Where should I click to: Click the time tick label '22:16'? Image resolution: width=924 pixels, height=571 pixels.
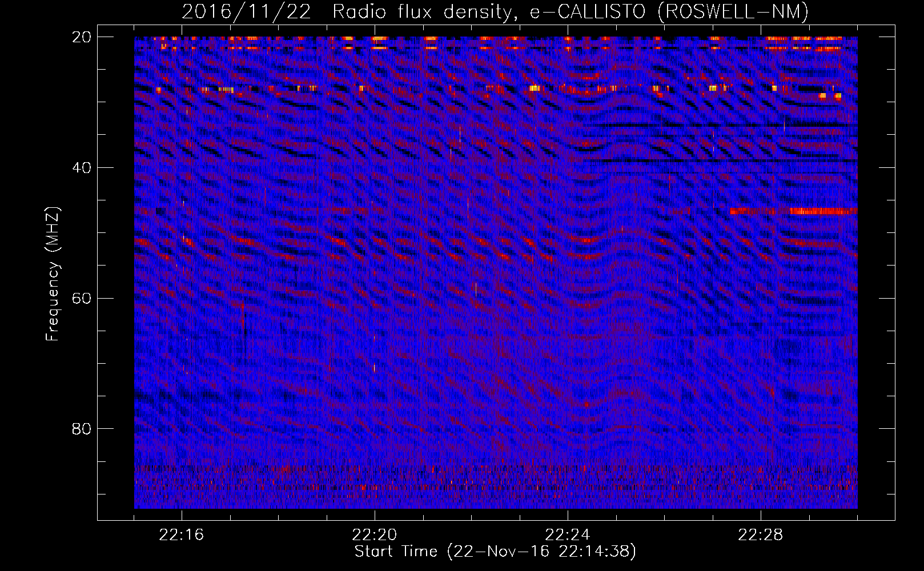[182, 535]
